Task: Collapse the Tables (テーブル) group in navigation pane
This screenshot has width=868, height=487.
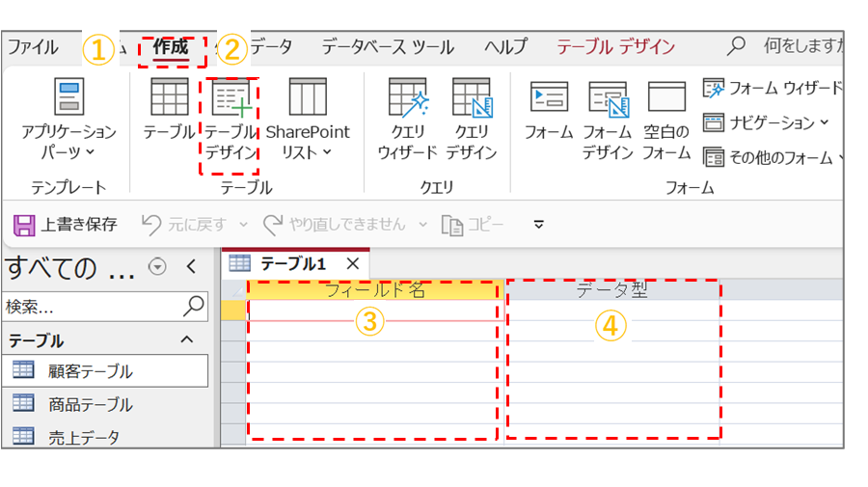Action: tap(187, 339)
